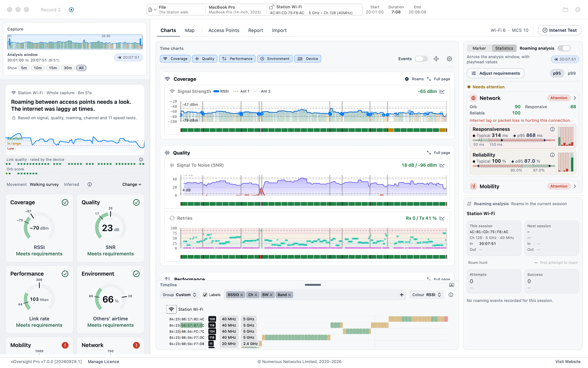
Task: Toggle Coverage time chart filter
Action: 175,59
